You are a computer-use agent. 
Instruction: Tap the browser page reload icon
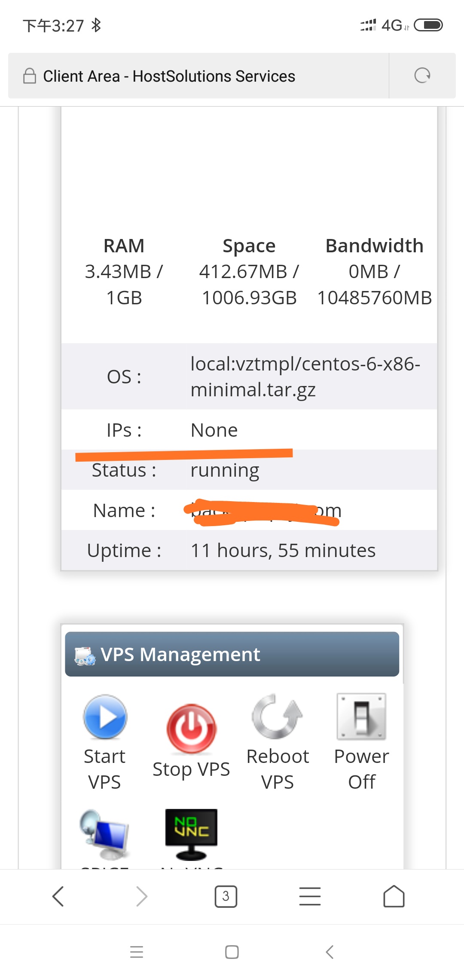pos(422,76)
